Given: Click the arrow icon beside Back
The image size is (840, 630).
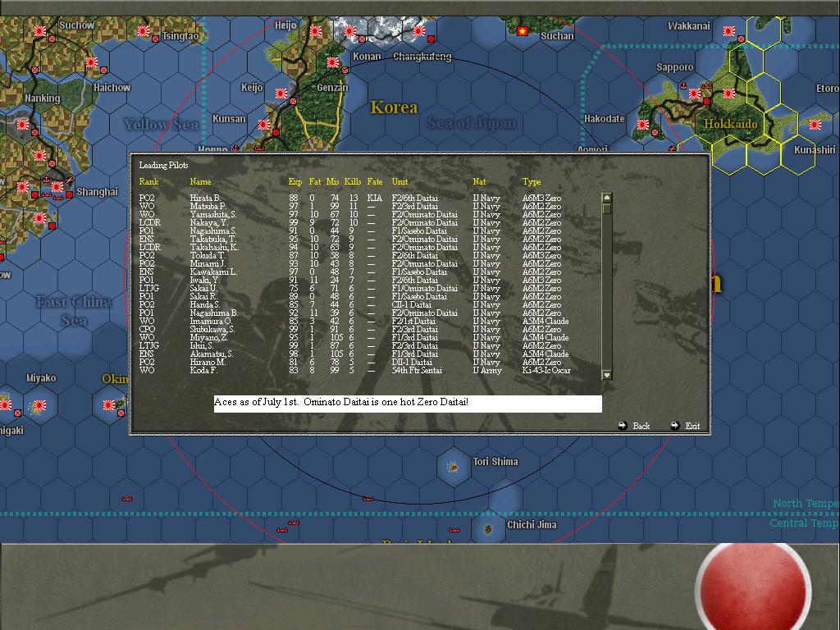Looking at the screenshot, I should click(x=623, y=426).
